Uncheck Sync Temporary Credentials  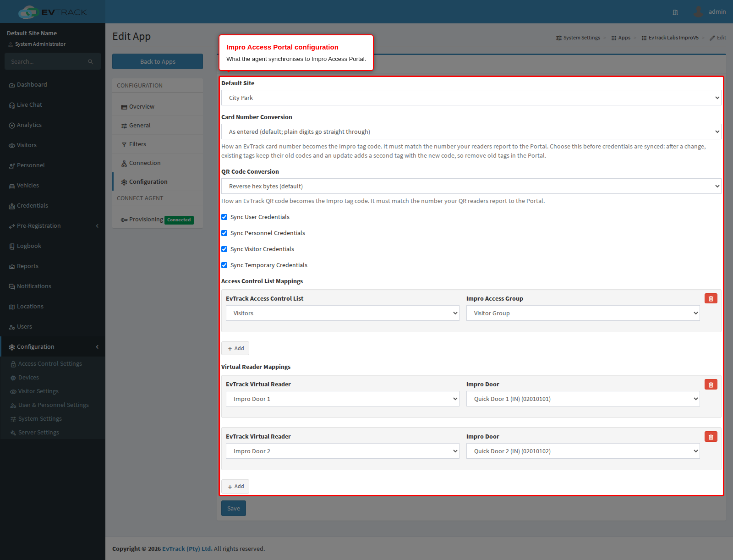tap(224, 265)
